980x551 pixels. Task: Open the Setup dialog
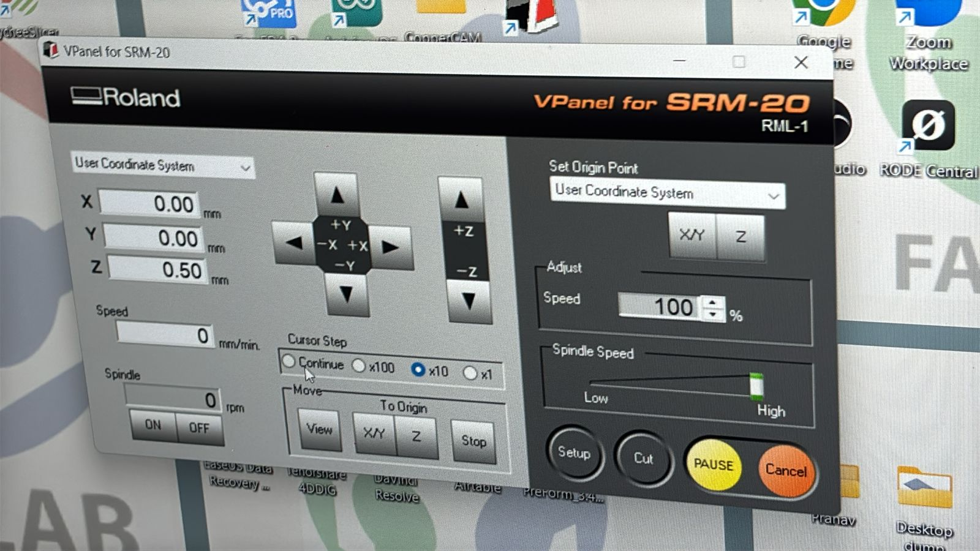(574, 453)
